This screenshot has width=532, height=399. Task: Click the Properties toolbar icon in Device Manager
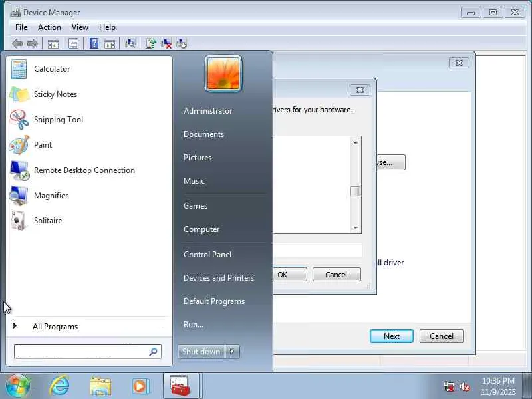tap(73, 43)
